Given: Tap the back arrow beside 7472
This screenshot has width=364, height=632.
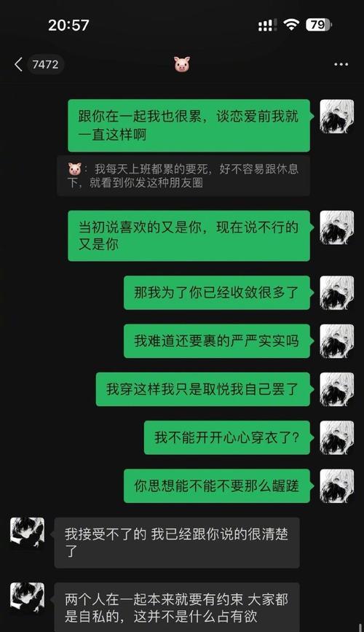Looking at the screenshot, I should tap(18, 64).
